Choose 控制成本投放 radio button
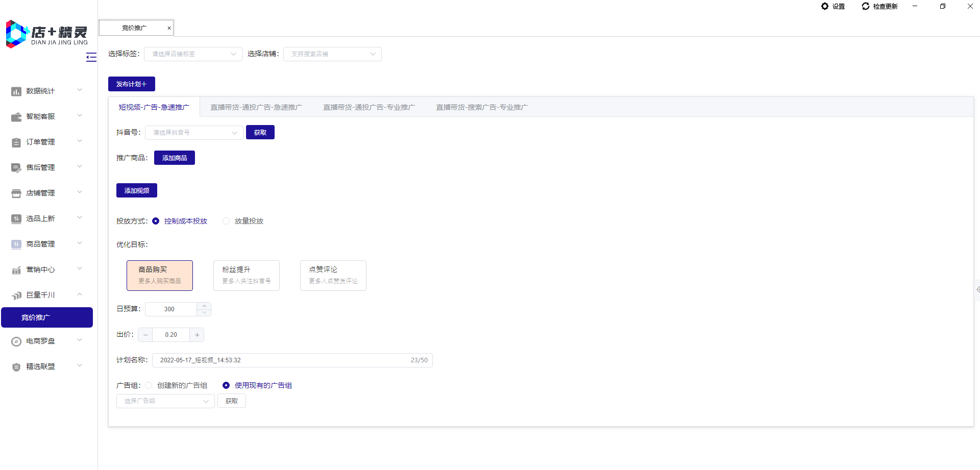Viewport: 980px width, 470px height. click(x=156, y=221)
